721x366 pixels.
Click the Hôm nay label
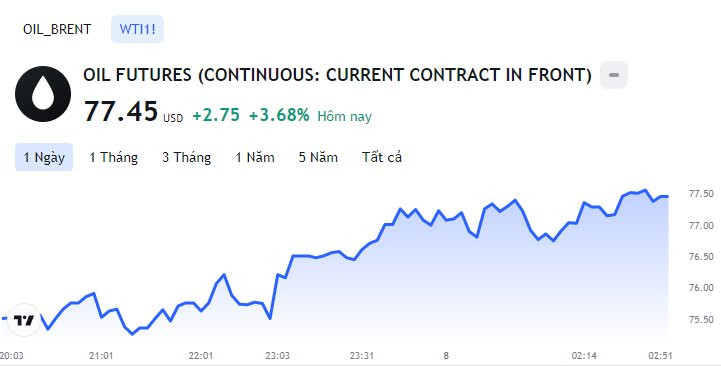point(344,116)
